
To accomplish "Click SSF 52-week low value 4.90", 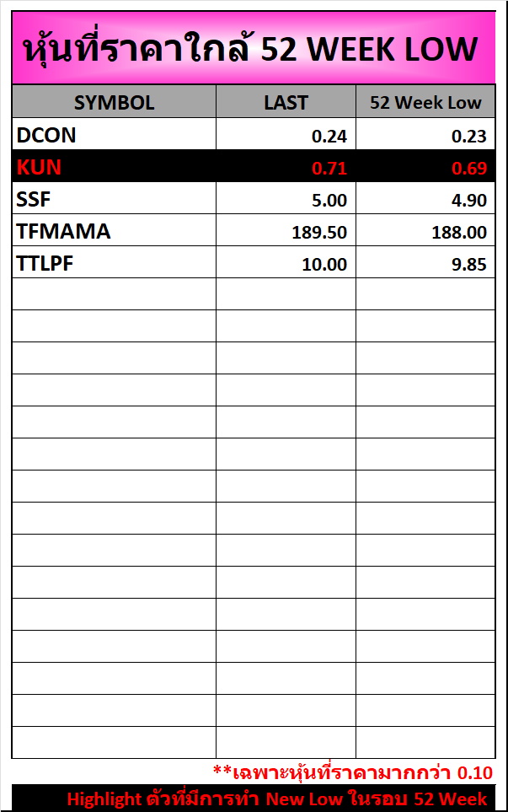I will 469,200.
